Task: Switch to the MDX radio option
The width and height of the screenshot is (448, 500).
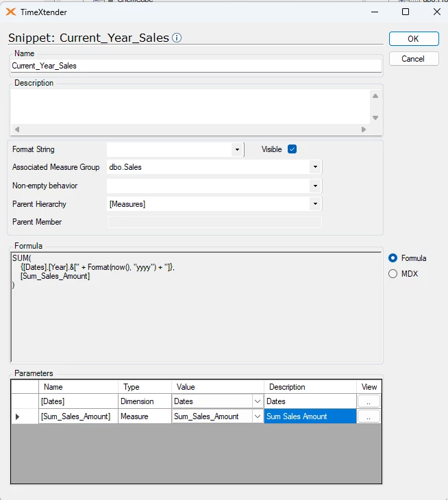Action: click(x=393, y=273)
